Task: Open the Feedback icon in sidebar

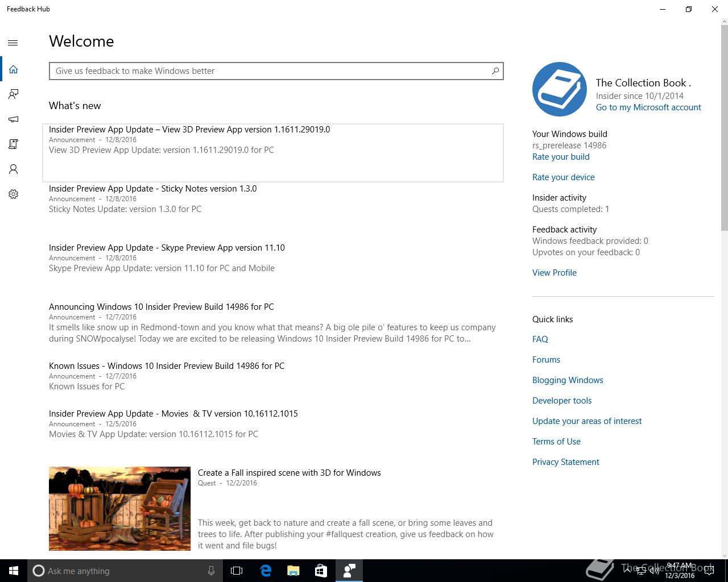Action: (x=13, y=94)
